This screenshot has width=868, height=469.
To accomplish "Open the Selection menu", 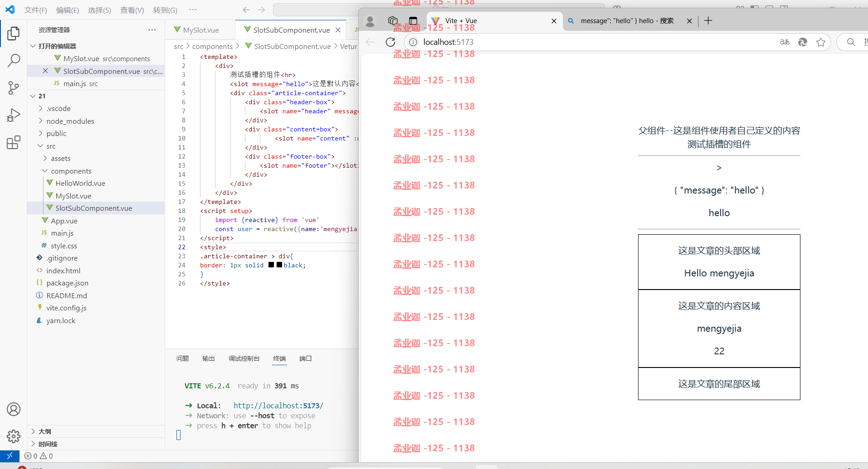I will (99, 10).
